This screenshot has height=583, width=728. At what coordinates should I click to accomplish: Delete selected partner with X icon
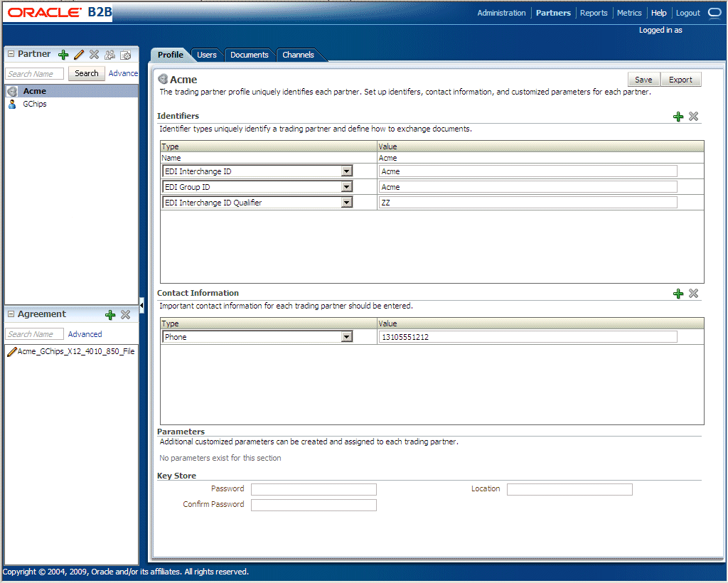[x=94, y=54]
